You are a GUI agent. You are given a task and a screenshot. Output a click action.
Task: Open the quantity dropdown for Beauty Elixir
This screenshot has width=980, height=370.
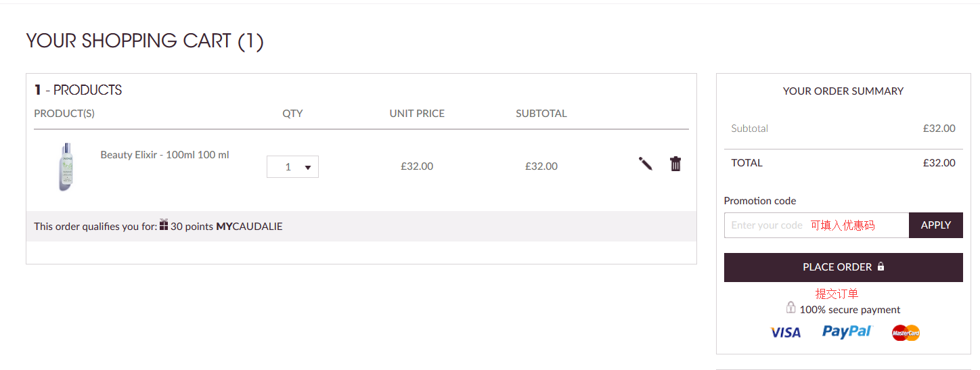point(292,167)
